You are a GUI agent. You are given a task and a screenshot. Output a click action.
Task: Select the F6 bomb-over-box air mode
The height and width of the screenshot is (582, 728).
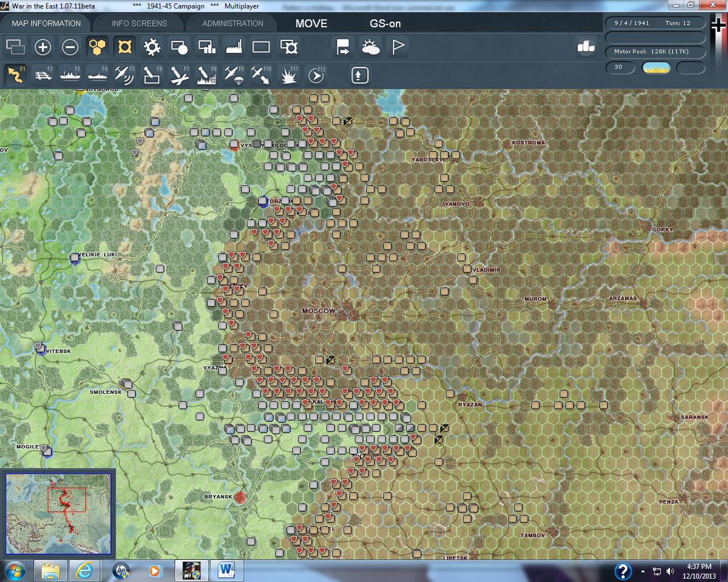(152, 75)
